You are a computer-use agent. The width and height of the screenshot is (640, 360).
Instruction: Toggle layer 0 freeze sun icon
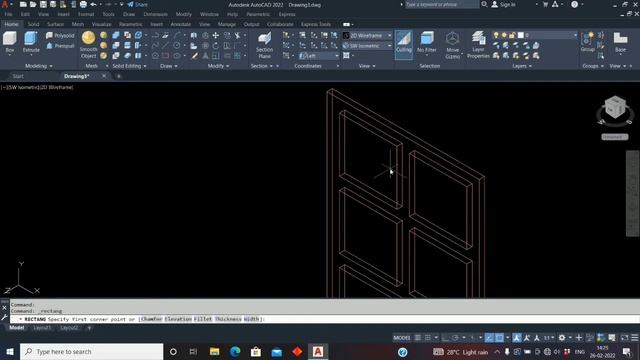point(504,36)
